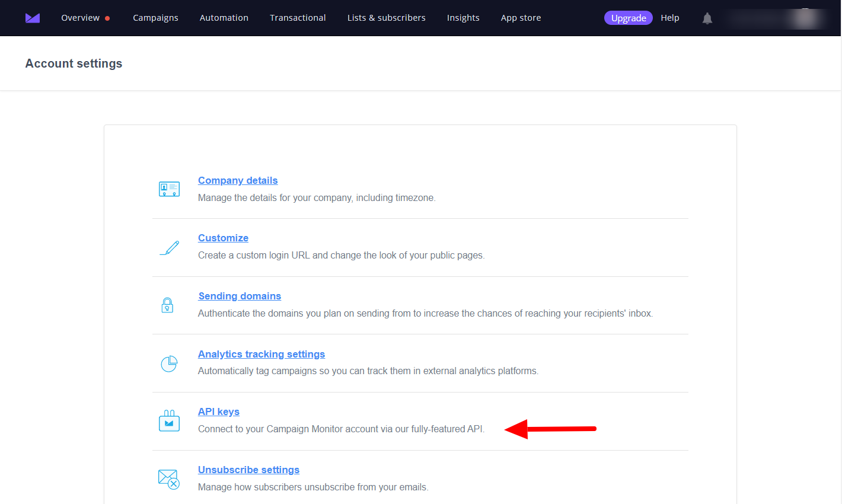Click the Unsubscribe settings envelope icon
The width and height of the screenshot is (842, 504).
coord(169,479)
